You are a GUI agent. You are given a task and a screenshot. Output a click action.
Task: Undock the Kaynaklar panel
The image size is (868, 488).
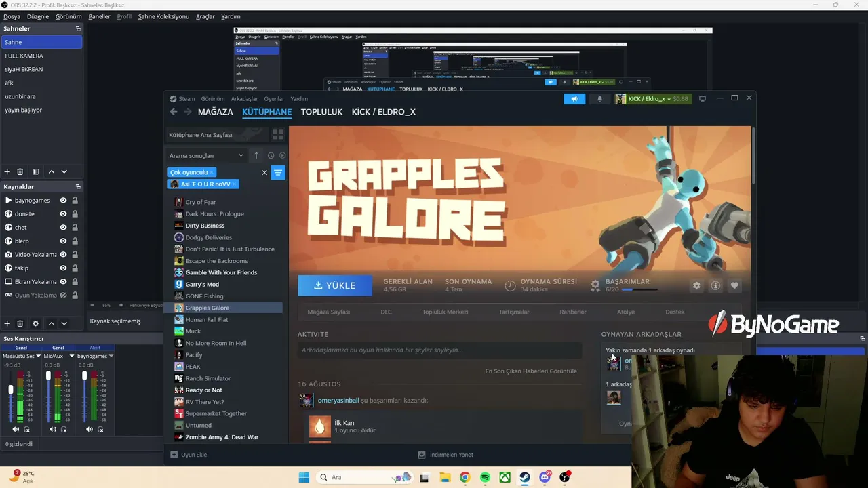click(78, 186)
